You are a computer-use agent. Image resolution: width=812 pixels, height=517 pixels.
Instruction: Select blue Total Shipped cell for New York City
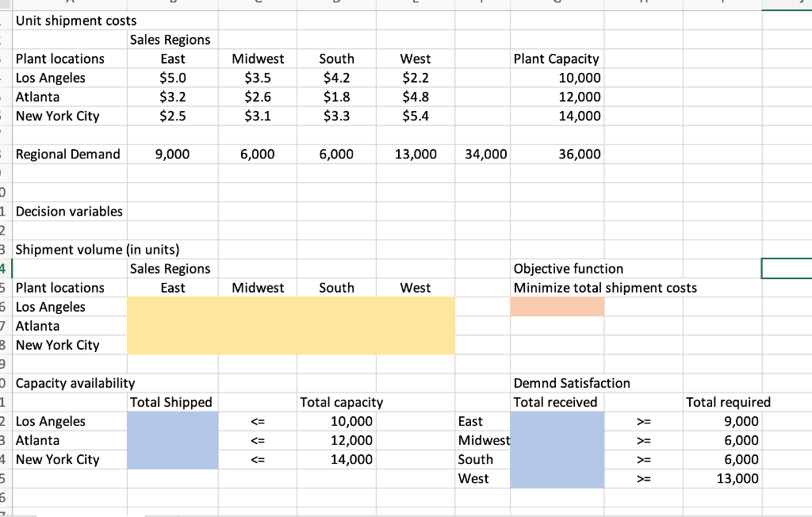coord(172,460)
